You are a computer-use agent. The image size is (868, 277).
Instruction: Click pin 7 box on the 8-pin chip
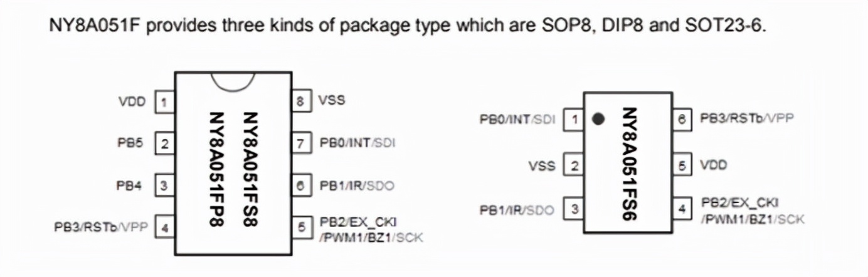click(x=302, y=144)
